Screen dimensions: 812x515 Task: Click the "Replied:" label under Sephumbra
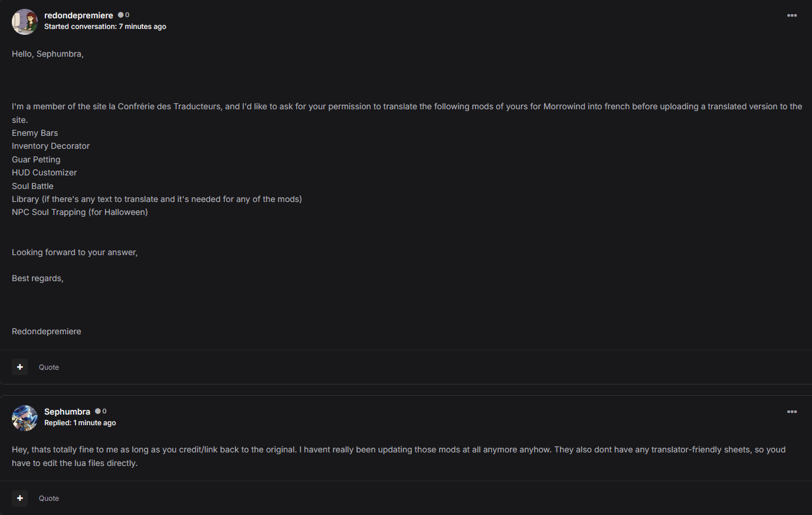pos(58,423)
